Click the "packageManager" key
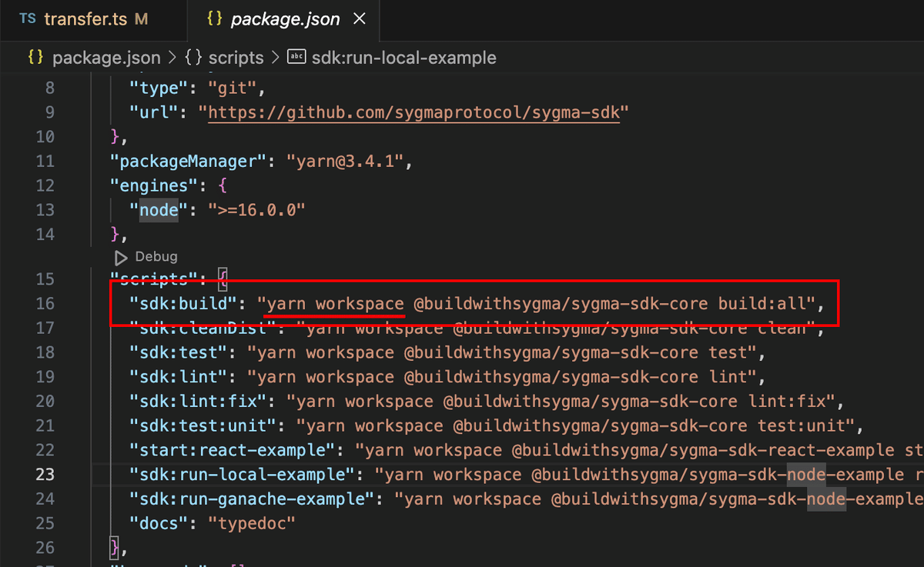This screenshot has height=567, width=924. (x=188, y=162)
